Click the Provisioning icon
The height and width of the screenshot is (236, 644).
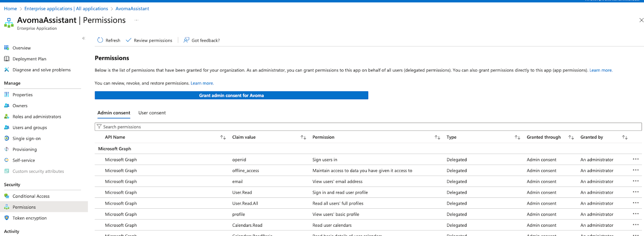tap(6, 149)
